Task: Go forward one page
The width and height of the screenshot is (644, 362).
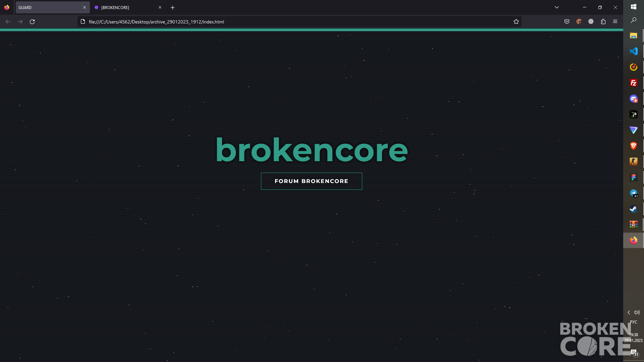Action: click(20, 22)
